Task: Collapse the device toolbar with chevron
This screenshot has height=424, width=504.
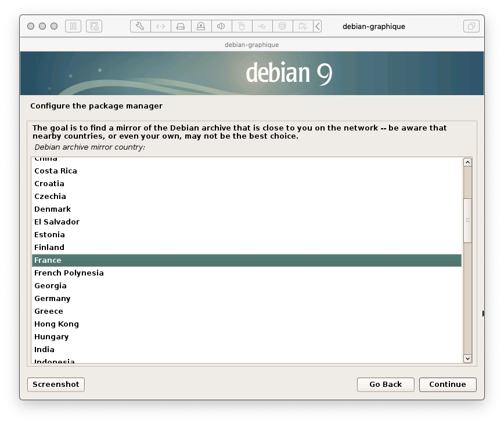Action: 318,26
